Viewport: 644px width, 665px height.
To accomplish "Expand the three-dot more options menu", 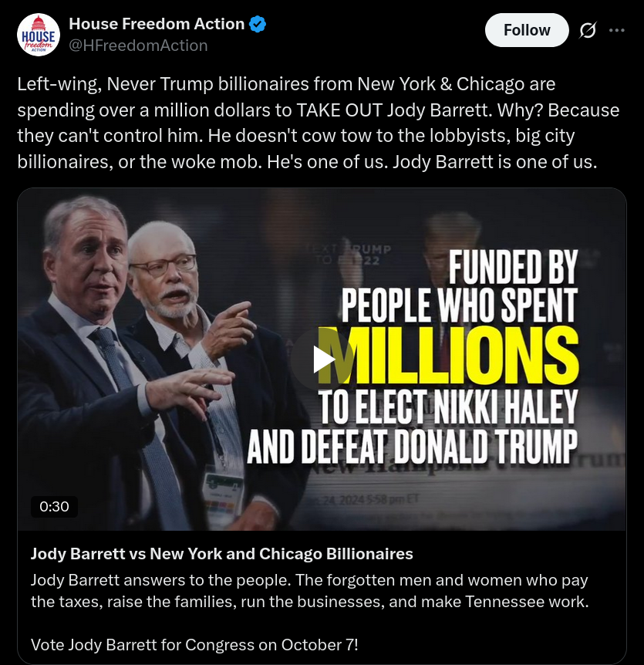I will click(x=617, y=30).
